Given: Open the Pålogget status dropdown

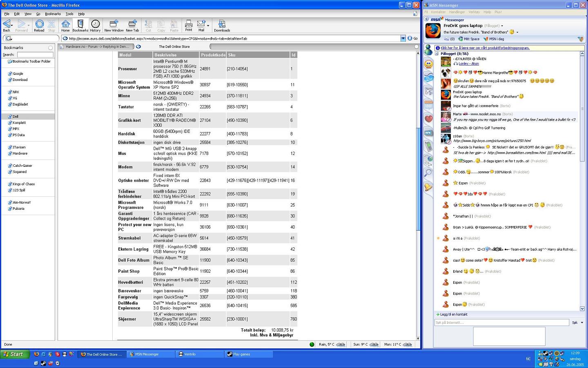Looking at the screenshot, I should pyautogui.click(x=502, y=26).
